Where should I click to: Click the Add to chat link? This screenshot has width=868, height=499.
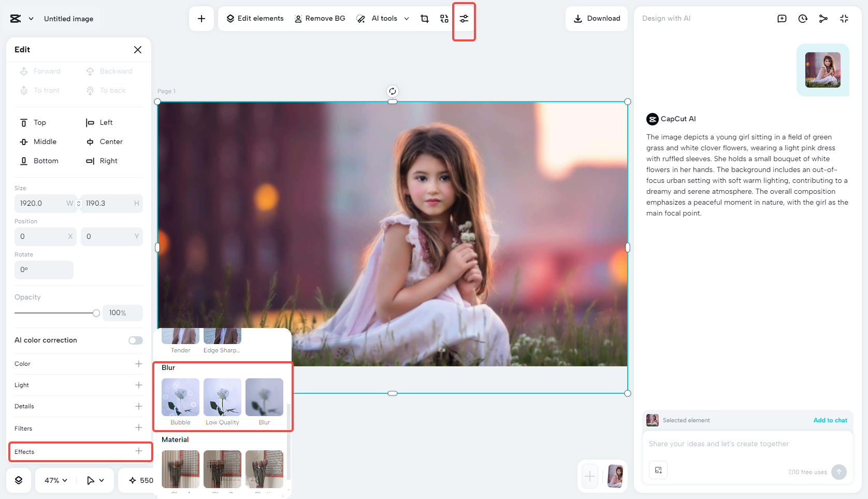830,420
